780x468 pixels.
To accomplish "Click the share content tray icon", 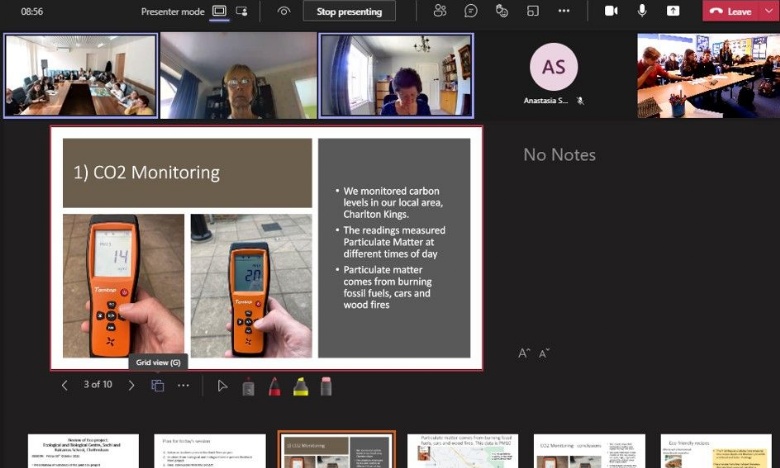I will [x=673, y=11].
